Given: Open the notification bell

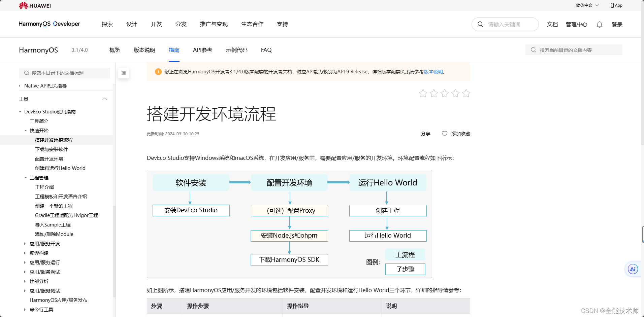Looking at the screenshot, I should click(600, 25).
